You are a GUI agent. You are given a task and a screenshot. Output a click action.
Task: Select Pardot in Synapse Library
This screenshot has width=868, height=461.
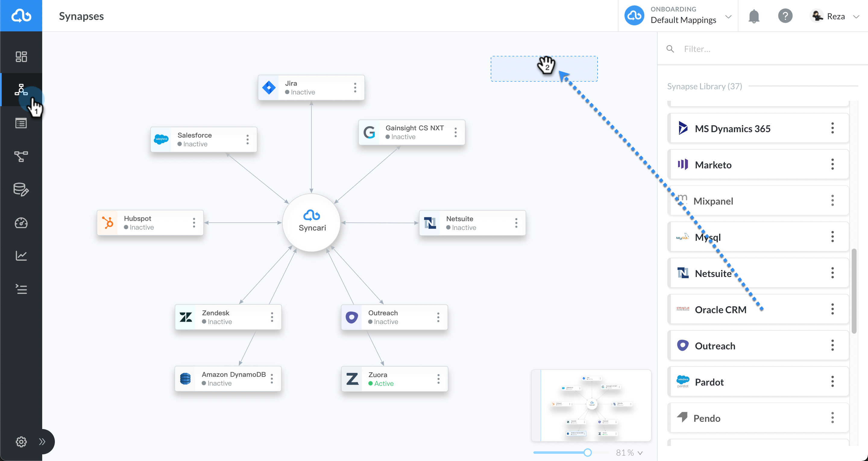[x=758, y=382]
